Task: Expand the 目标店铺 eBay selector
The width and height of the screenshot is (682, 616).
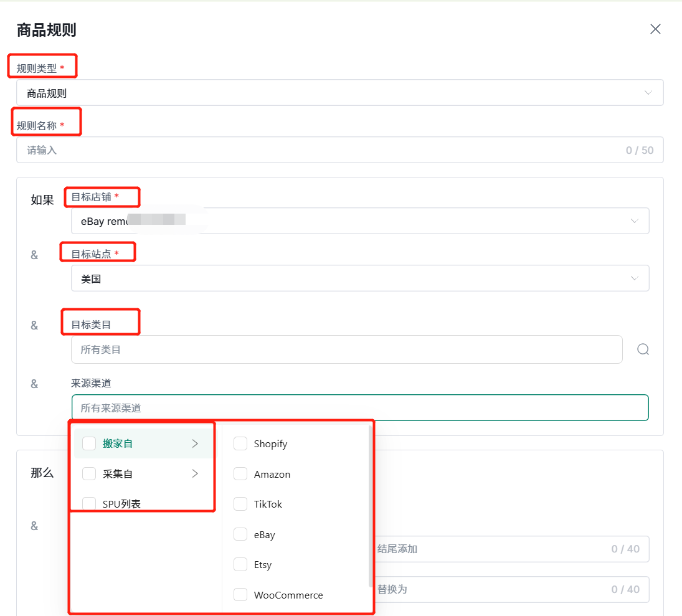Action: point(359,221)
